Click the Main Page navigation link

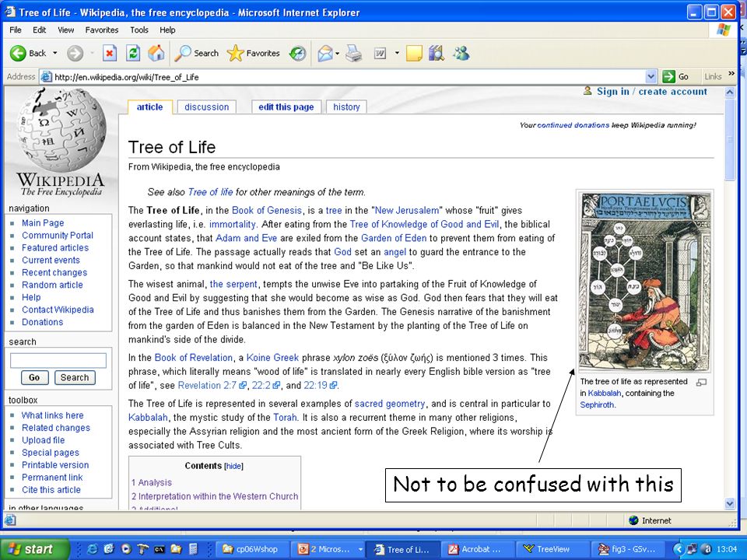(x=43, y=223)
